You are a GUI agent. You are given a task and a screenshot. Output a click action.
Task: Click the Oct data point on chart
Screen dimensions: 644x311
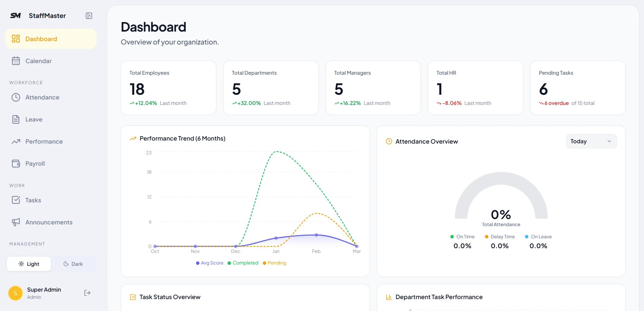click(x=155, y=246)
